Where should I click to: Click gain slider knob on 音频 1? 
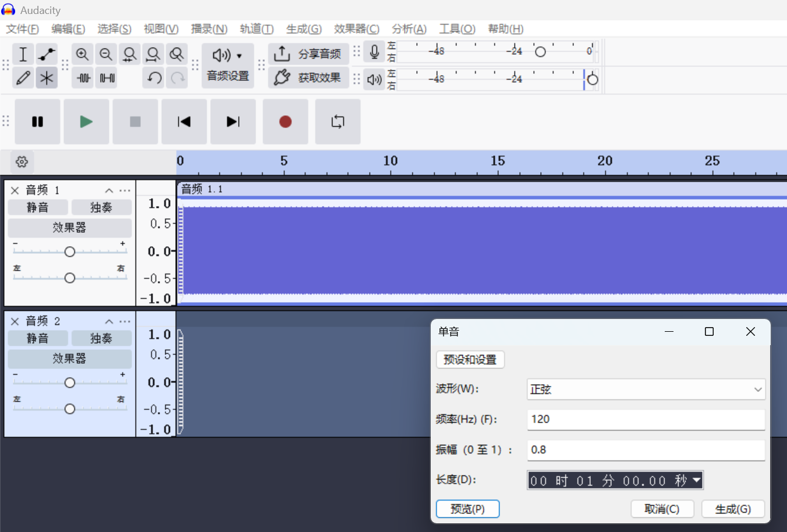tap(70, 251)
